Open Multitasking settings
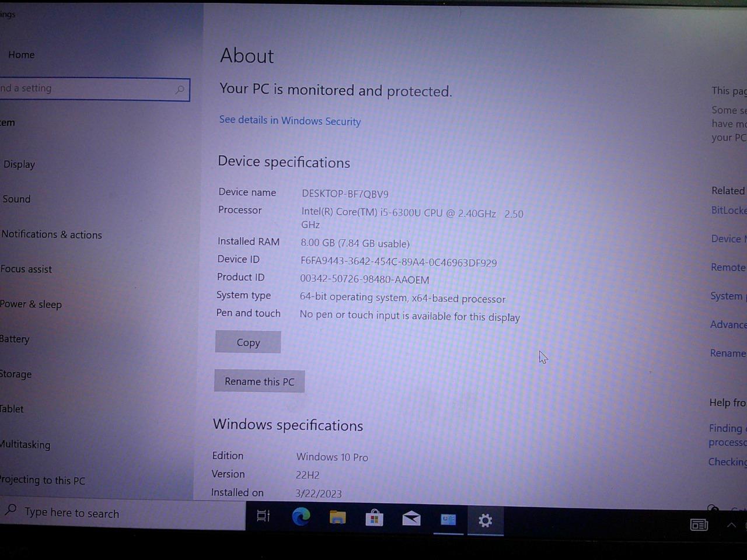Screen dimensions: 747x560 25,444
